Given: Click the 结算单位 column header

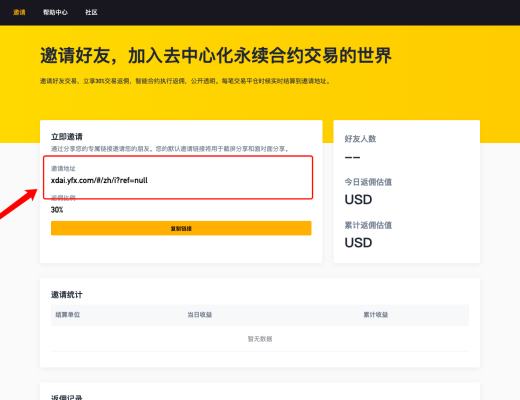Looking at the screenshot, I should (68, 315).
